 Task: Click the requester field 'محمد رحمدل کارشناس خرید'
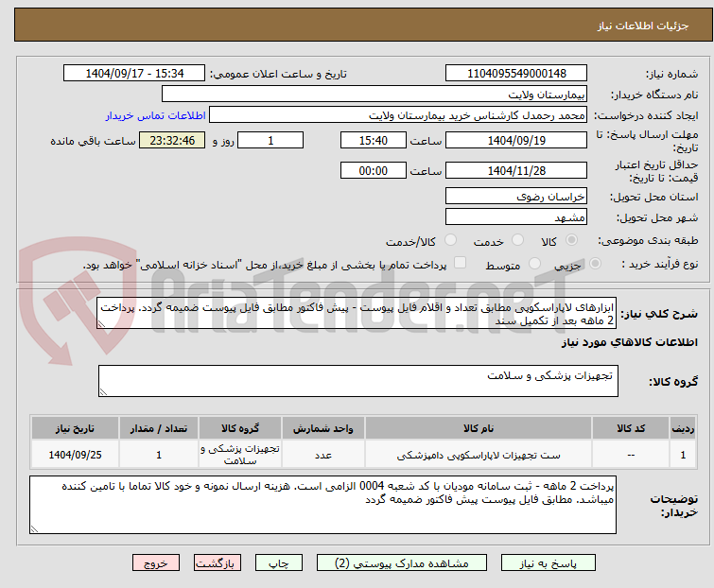coord(398,115)
